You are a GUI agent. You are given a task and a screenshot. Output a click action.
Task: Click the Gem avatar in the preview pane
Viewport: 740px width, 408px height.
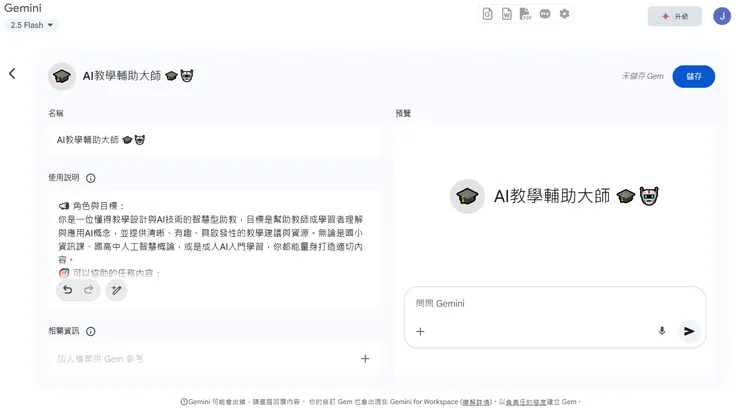point(467,196)
